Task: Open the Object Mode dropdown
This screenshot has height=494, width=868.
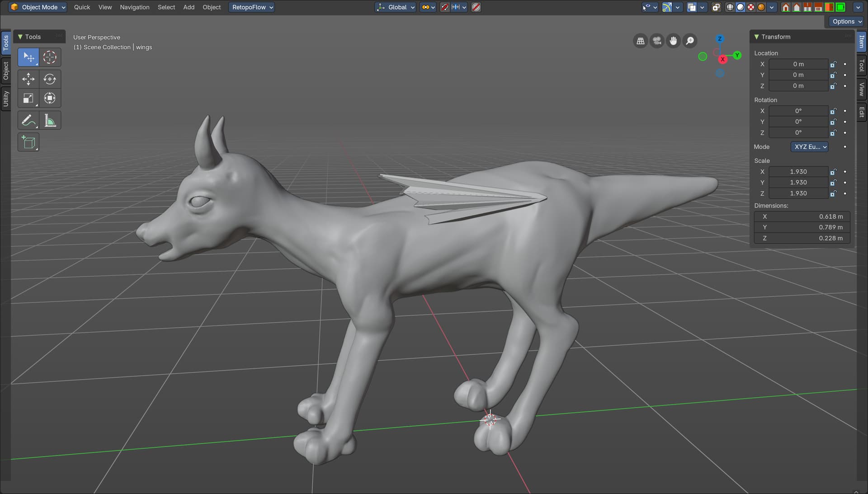Action: 38,7
